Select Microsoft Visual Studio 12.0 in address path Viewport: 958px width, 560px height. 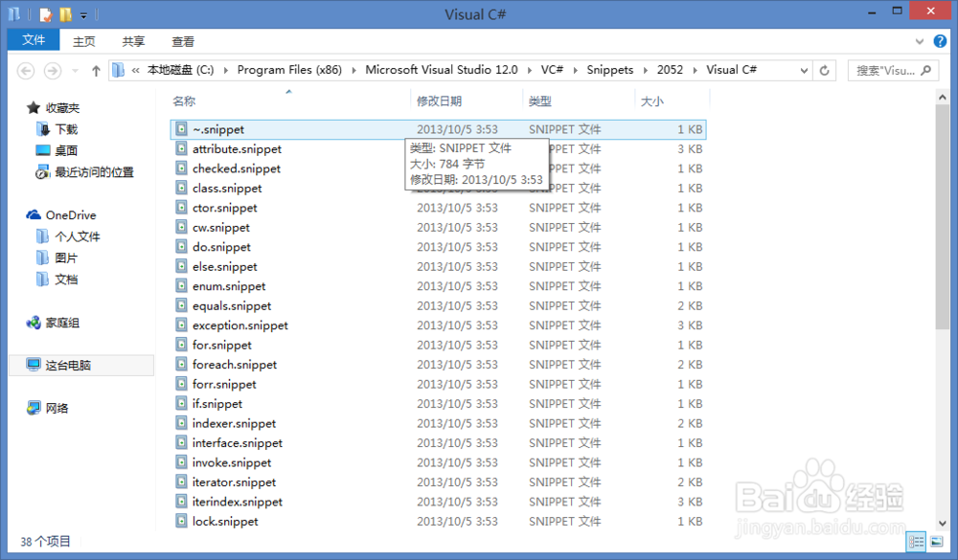(x=441, y=70)
